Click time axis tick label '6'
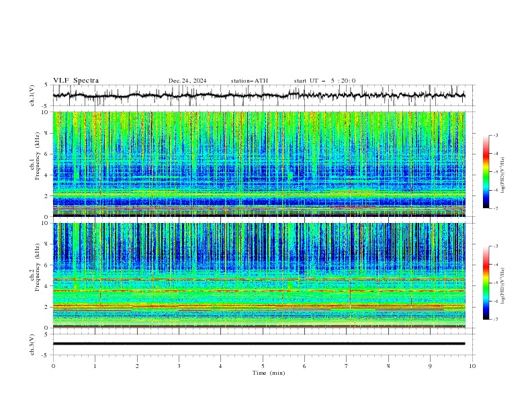 [x=304, y=366]
